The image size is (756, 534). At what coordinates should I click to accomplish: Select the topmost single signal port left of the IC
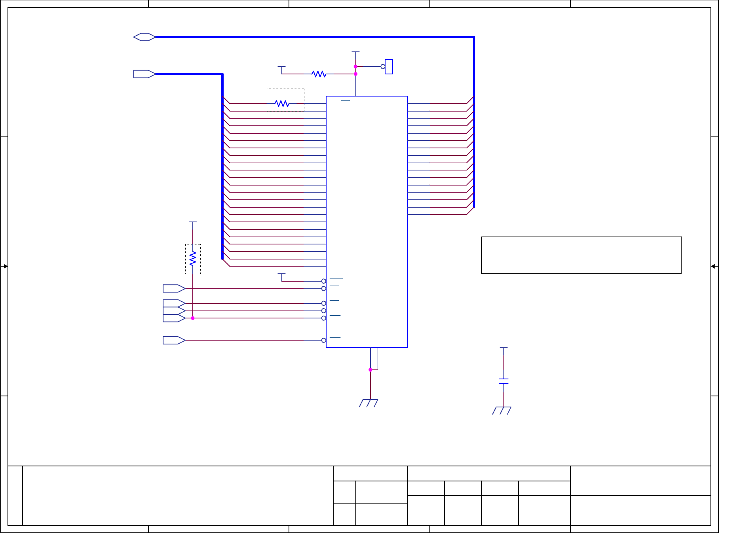(x=174, y=289)
